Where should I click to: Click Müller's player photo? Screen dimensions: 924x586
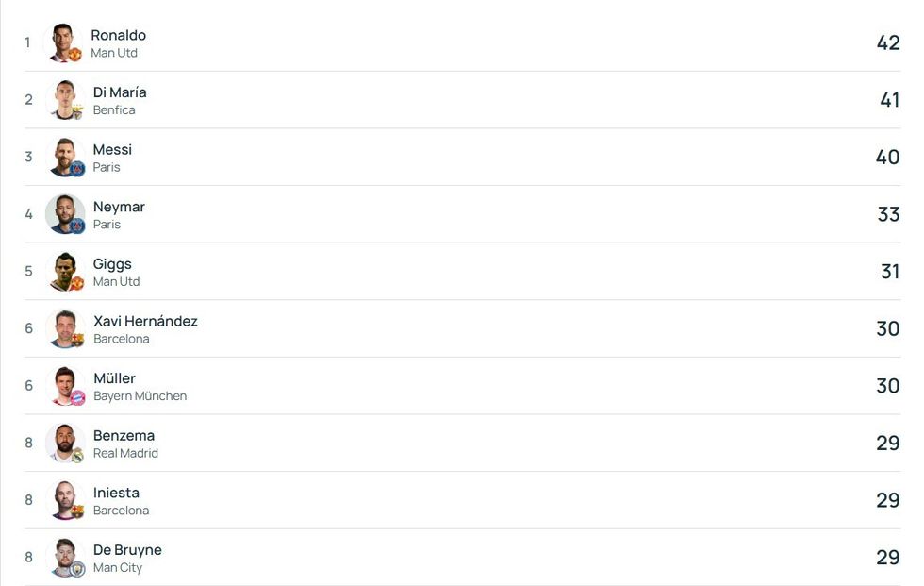click(65, 386)
